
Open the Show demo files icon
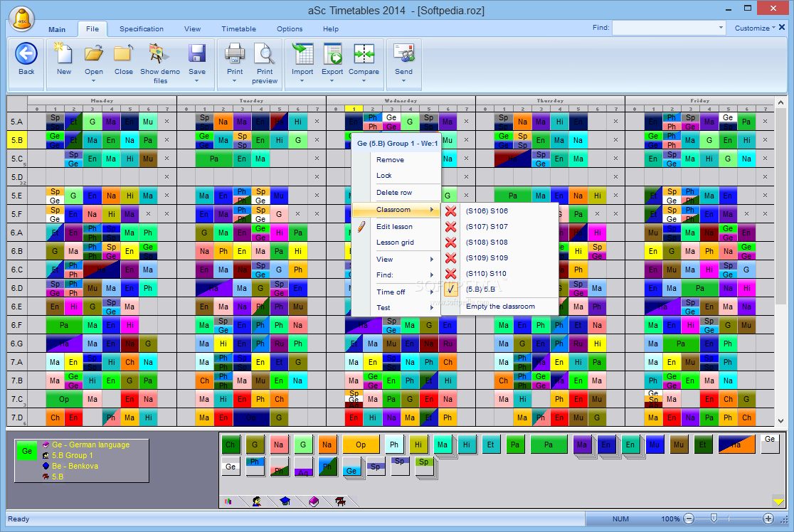point(160,53)
